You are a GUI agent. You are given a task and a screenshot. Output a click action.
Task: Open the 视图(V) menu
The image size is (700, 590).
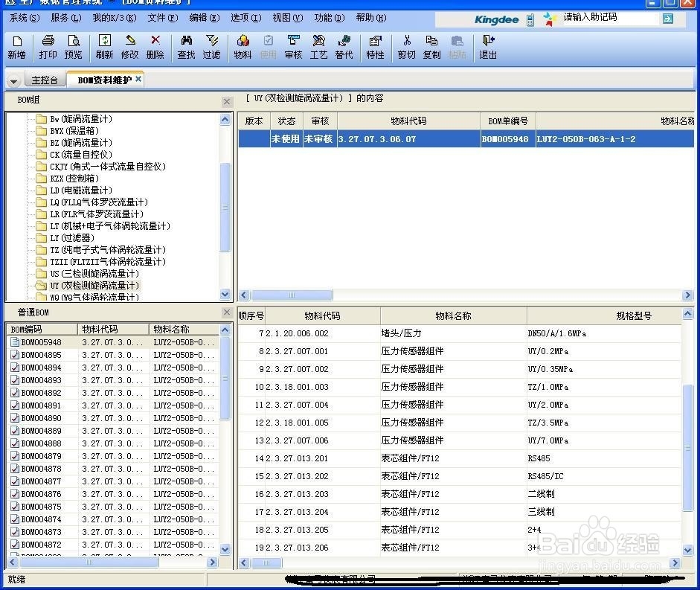288,18
